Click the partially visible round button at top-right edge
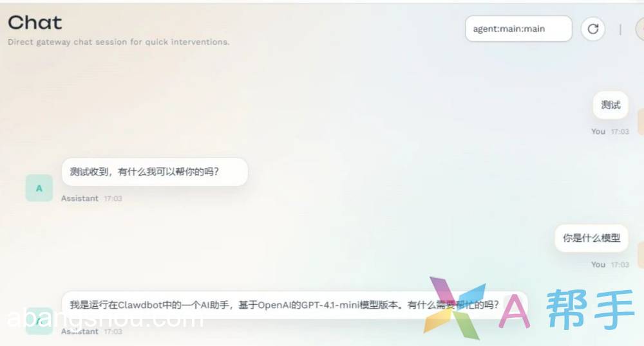 coord(639,29)
